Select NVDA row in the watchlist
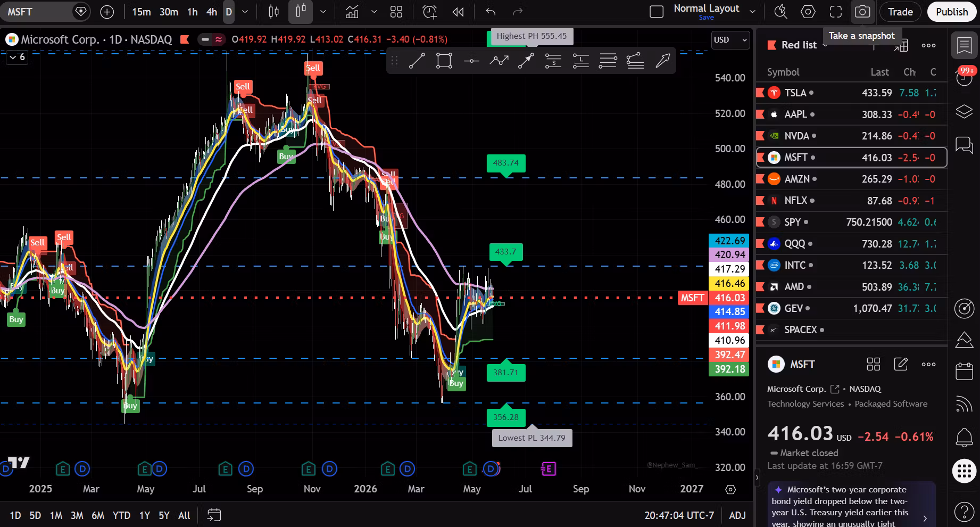 pos(851,136)
